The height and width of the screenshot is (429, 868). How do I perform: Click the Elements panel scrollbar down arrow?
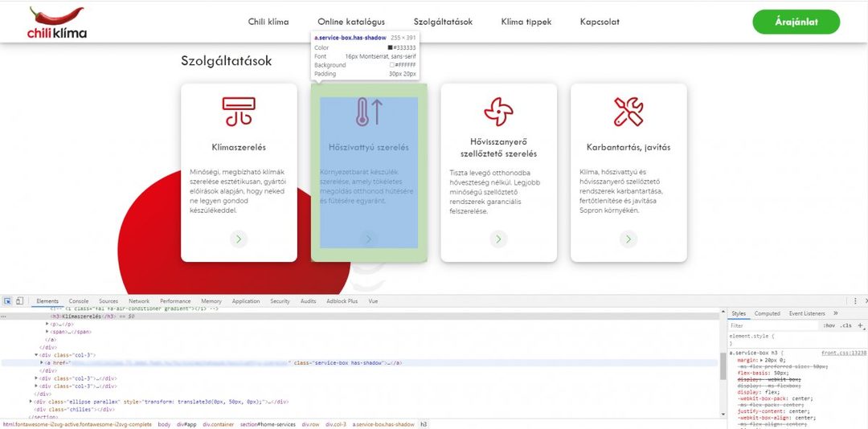(x=723, y=414)
